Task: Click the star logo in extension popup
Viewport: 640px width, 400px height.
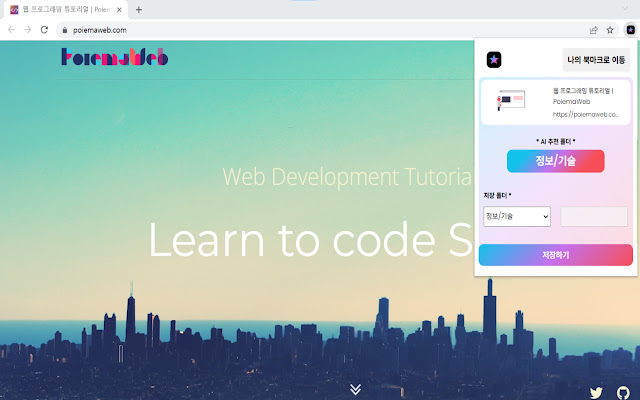Action: point(494,60)
